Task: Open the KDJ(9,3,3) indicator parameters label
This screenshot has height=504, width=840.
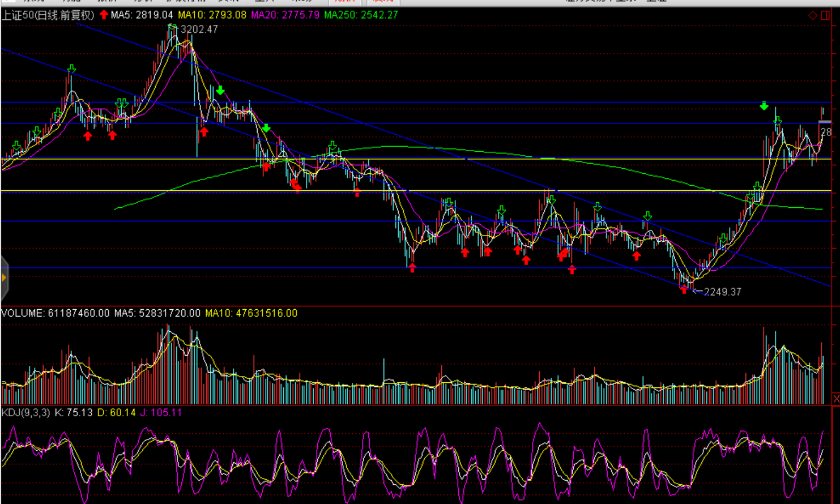Action: point(25,413)
